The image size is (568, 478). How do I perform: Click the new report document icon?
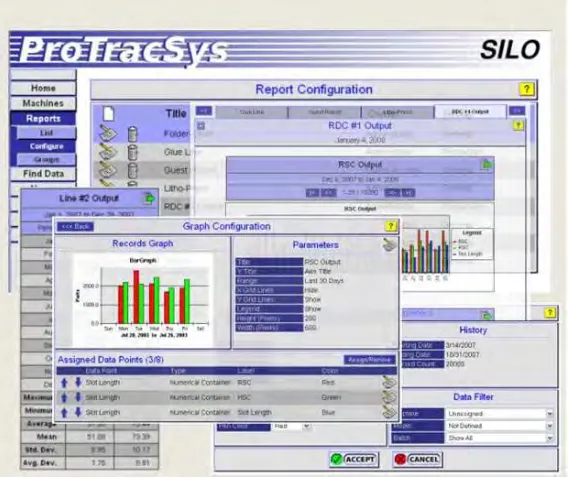point(109,113)
